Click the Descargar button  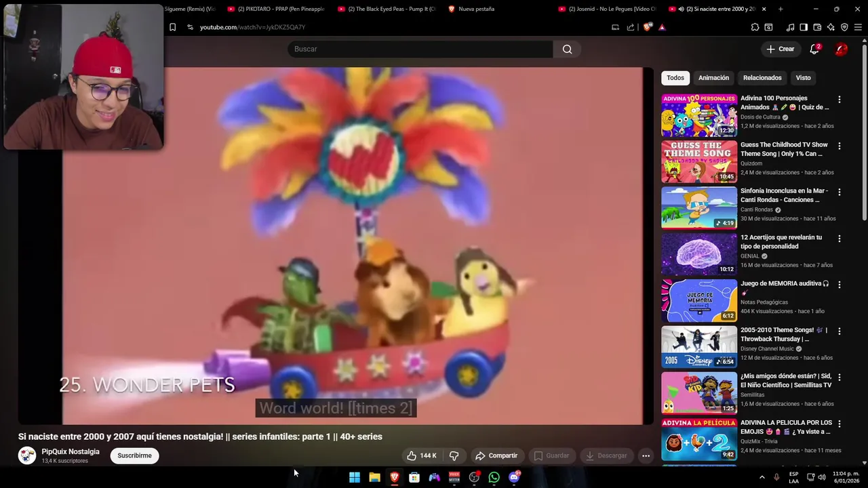606,455
